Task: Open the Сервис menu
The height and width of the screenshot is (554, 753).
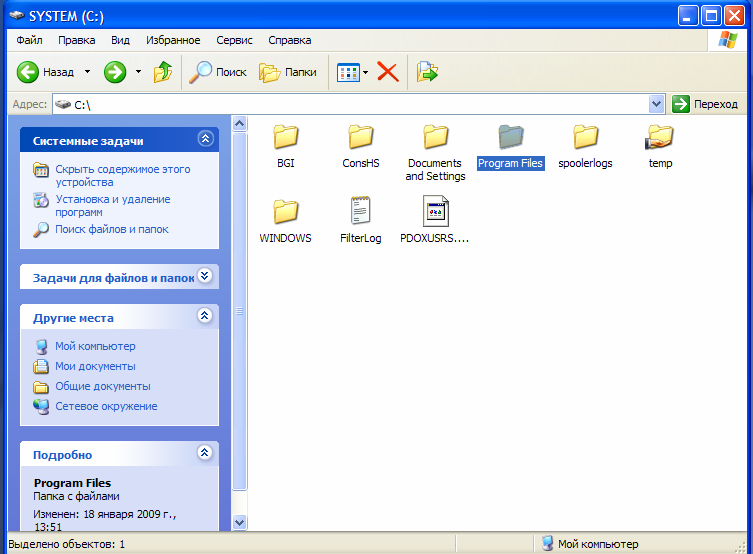Action: click(234, 40)
